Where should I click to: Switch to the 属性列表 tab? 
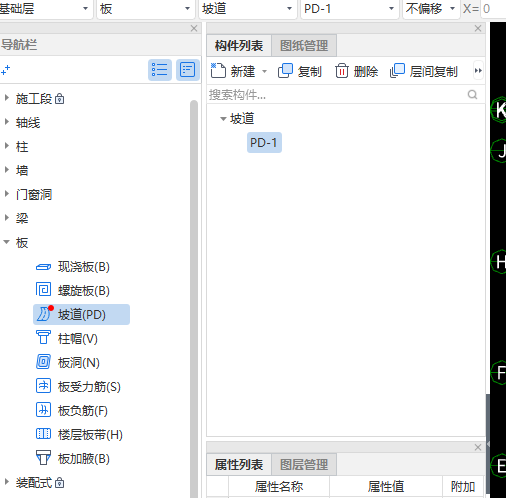(239, 464)
